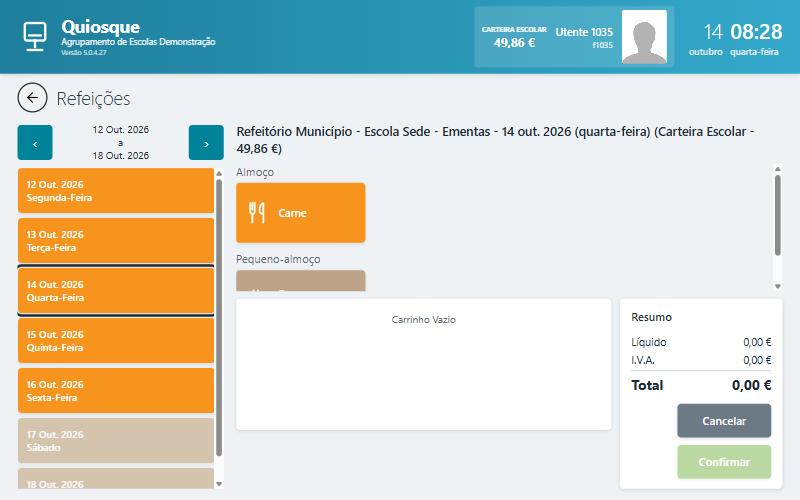Click the Quiosque kiosk monitor icon
The width and height of the screenshot is (800, 500).
coord(35,36)
